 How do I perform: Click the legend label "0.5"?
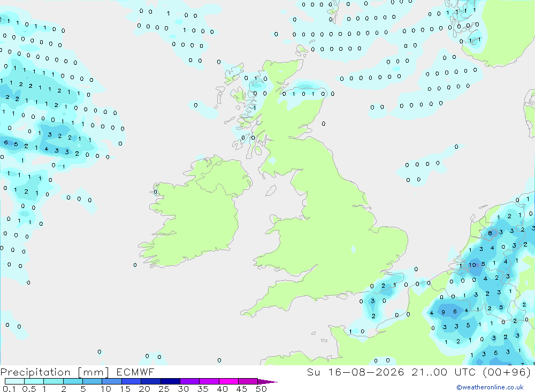click(x=29, y=389)
